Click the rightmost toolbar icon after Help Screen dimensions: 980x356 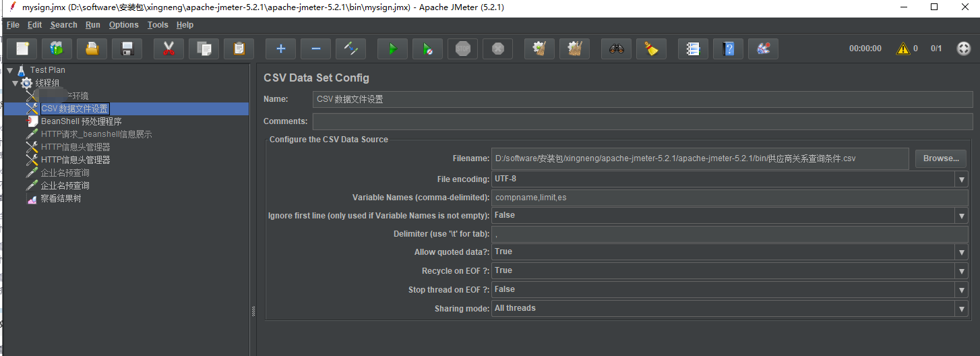(763, 49)
